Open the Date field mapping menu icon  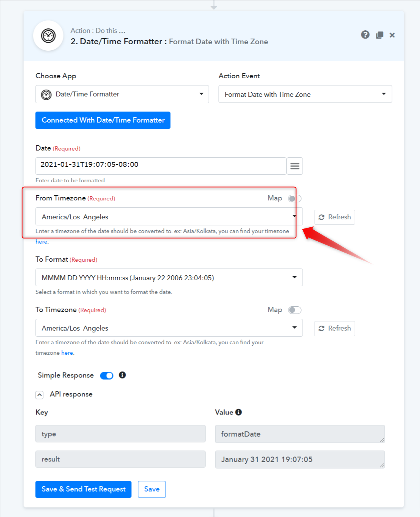(295, 166)
